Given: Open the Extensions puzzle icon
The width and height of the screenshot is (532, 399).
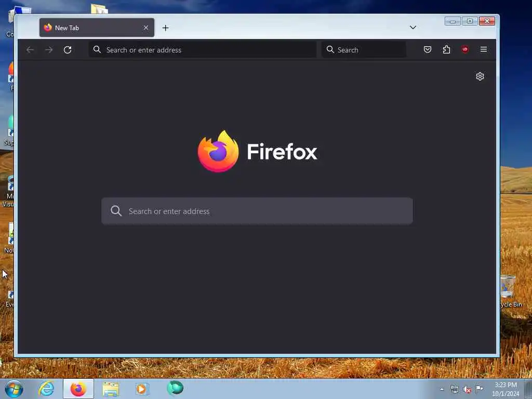Looking at the screenshot, I should tap(446, 49).
